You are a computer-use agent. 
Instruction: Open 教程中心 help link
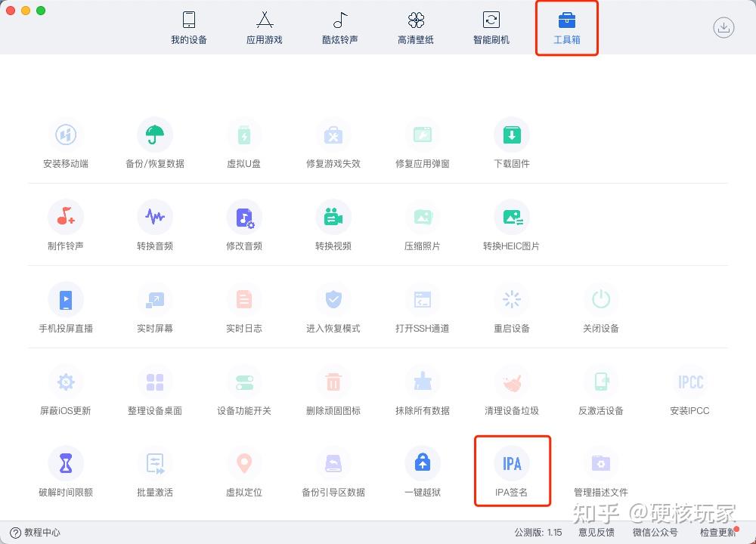pos(36,533)
